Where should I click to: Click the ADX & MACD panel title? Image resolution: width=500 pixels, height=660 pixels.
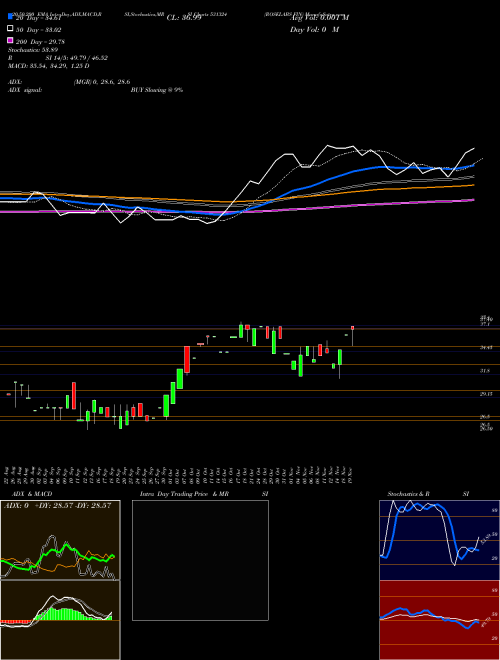coord(32,494)
